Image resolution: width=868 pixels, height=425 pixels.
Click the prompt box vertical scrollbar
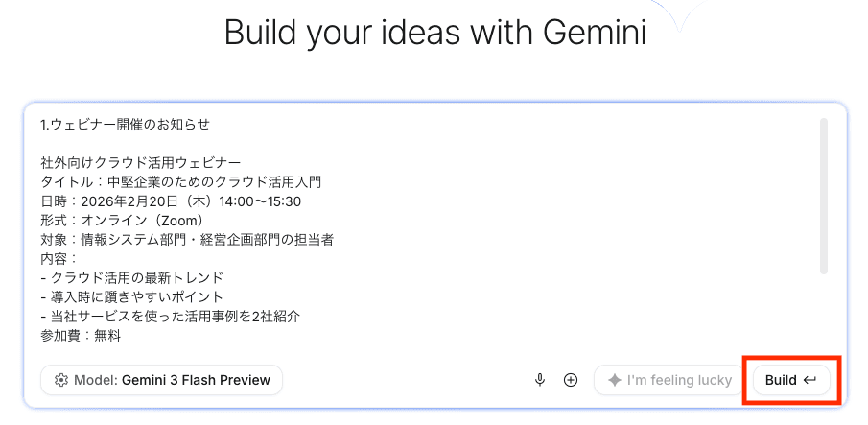pos(823,196)
